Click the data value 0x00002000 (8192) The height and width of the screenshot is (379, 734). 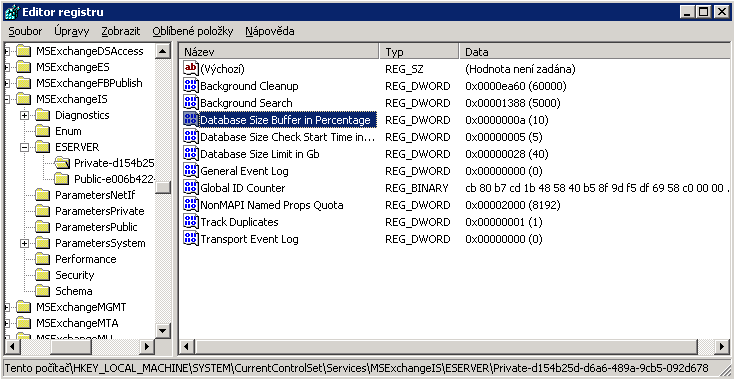click(513, 205)
